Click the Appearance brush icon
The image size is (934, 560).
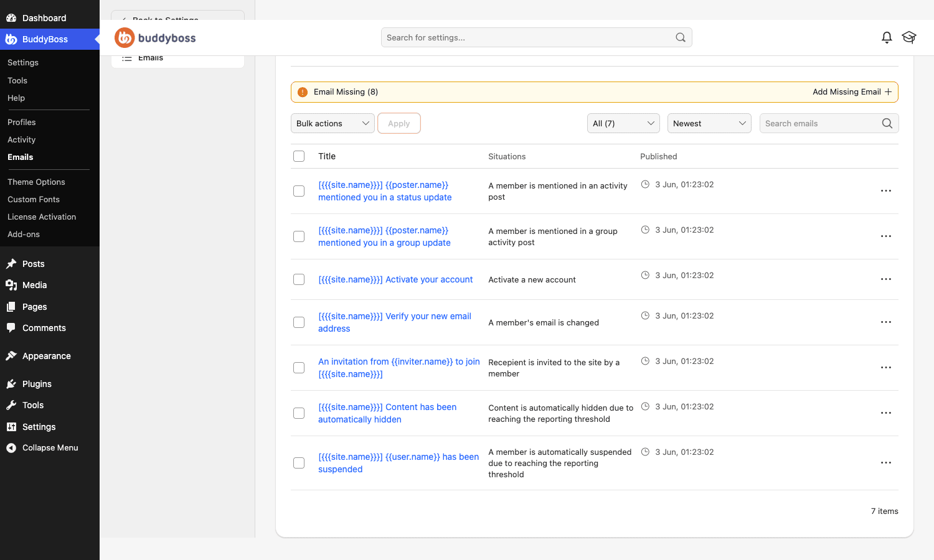11,356
